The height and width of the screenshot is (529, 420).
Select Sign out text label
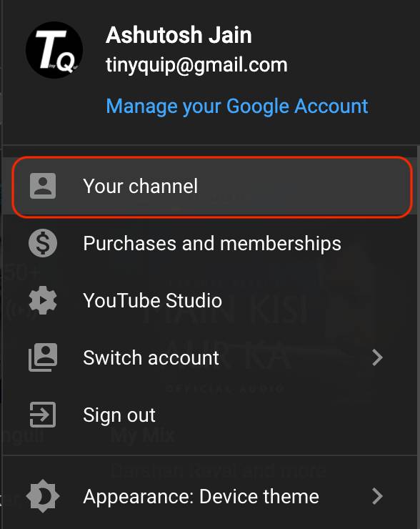119,415
